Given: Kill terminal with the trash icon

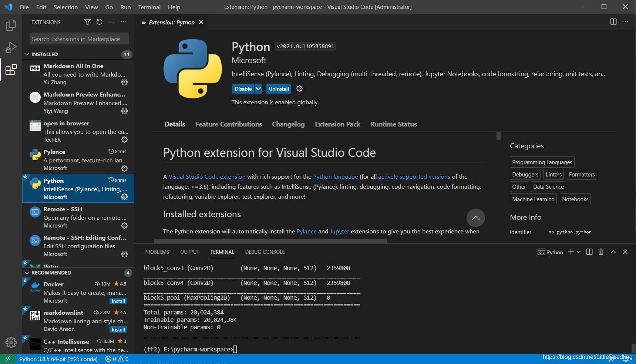Looking at the screenshot, I should (601, 252).
